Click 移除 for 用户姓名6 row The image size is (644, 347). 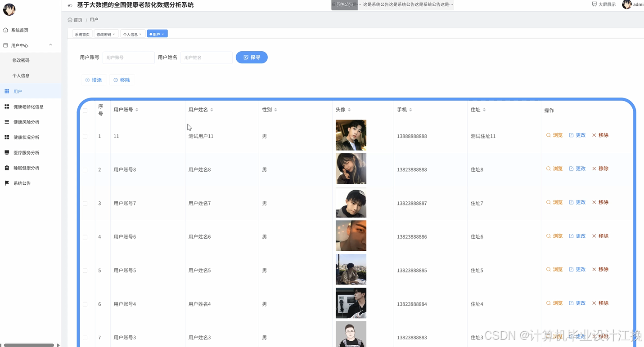pos(600,236)
